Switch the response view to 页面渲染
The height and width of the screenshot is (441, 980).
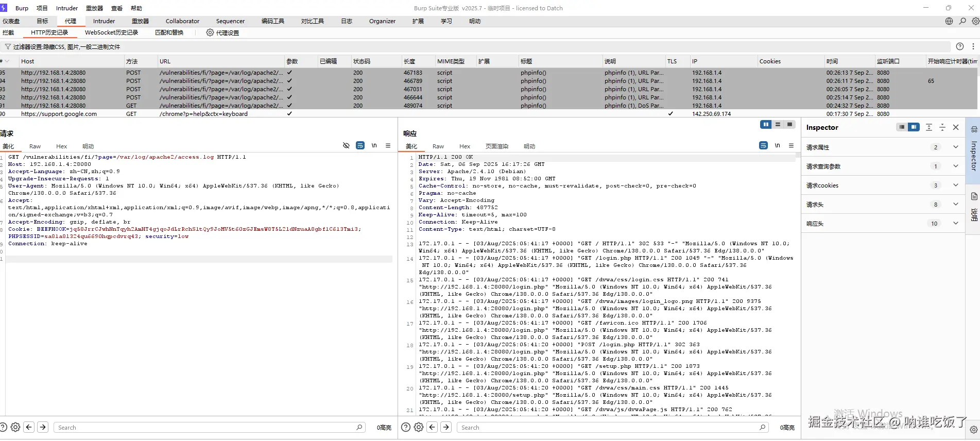point(496,146)
